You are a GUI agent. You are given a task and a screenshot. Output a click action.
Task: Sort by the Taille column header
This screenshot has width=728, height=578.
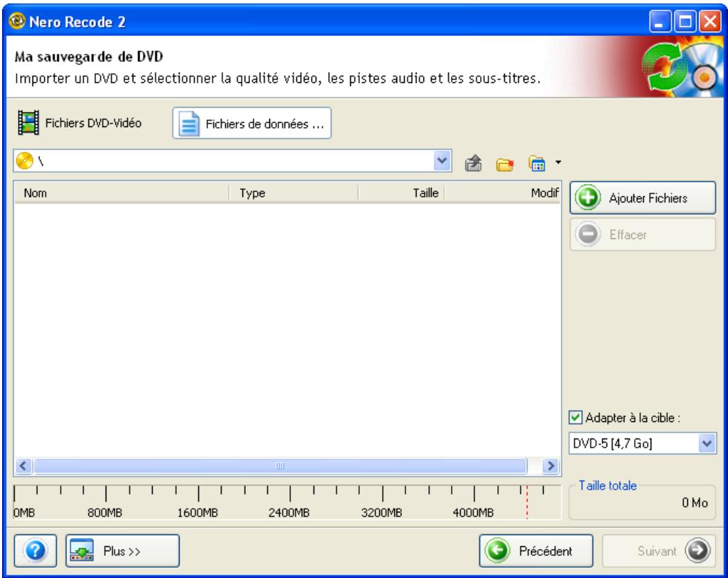(x=401, y=193)
